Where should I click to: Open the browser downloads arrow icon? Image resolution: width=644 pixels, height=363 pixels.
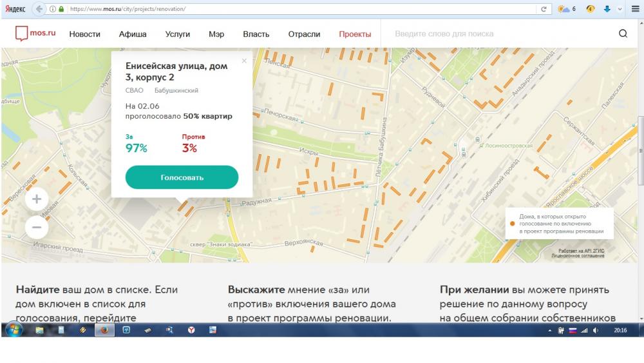coord(607,10)
